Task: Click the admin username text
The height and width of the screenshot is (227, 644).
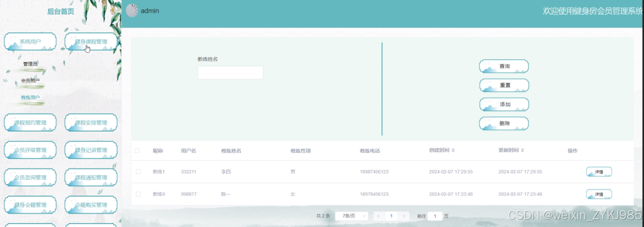Action: [150, 11]
